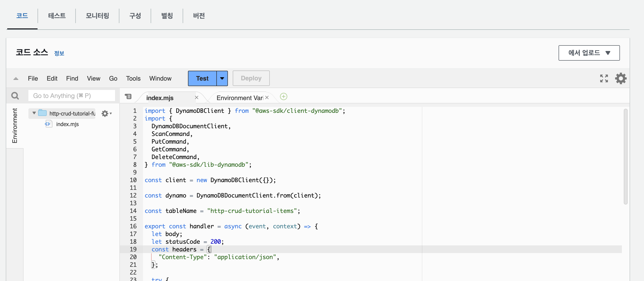This screenshot has width=644, height=281.
Task: Open the File menu
Action: pyautogui.click(x=33, y=78)
